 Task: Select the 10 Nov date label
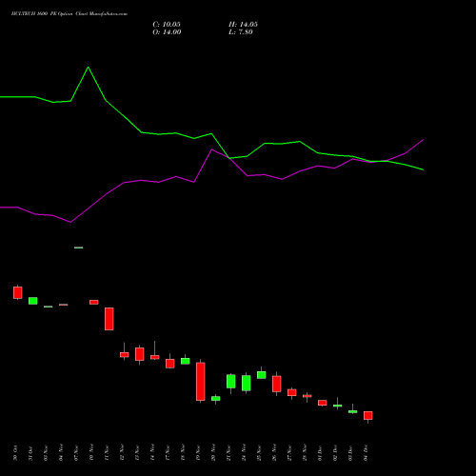click(91, 453)
